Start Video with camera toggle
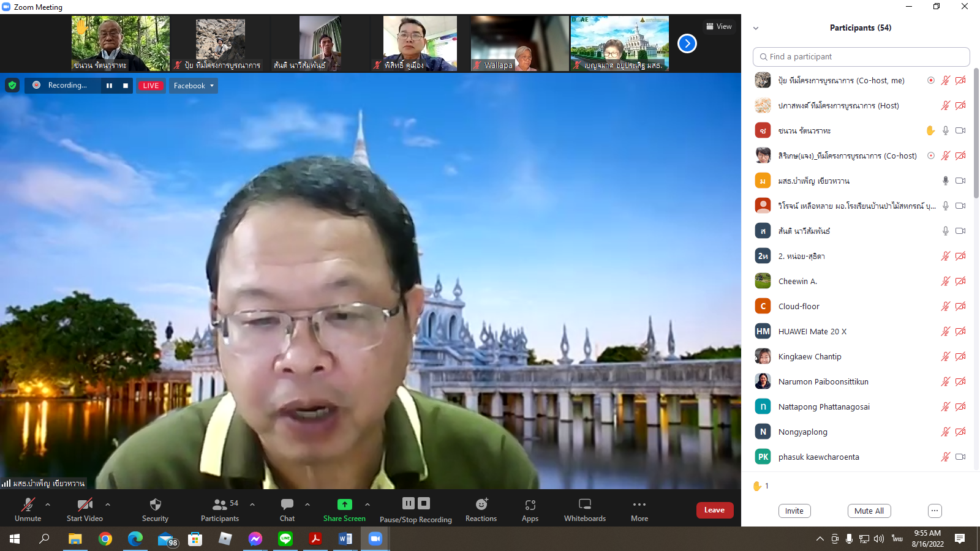 (x=85, y=504)
